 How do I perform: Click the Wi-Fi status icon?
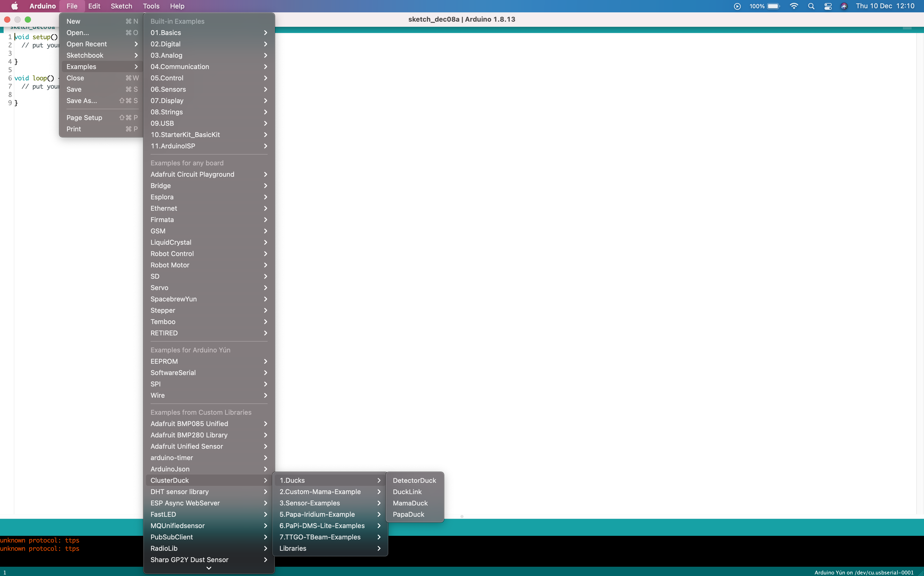[794, 6]
